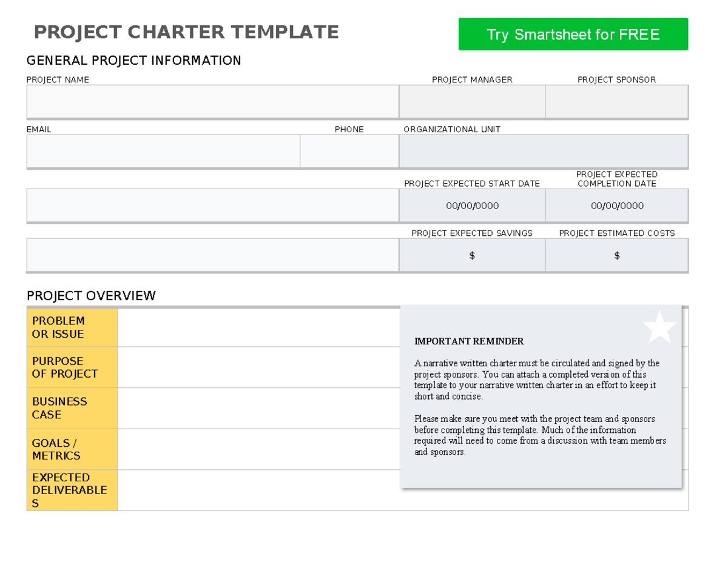The image size is (728, 562).
Task: Click the white star icon in the reminder box
Action: [660, 325]
